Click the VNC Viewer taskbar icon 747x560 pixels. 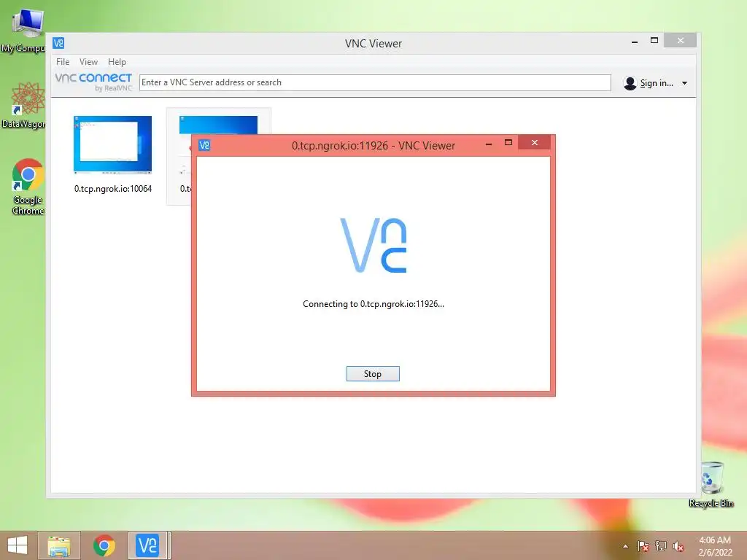[x=147, y=545]
